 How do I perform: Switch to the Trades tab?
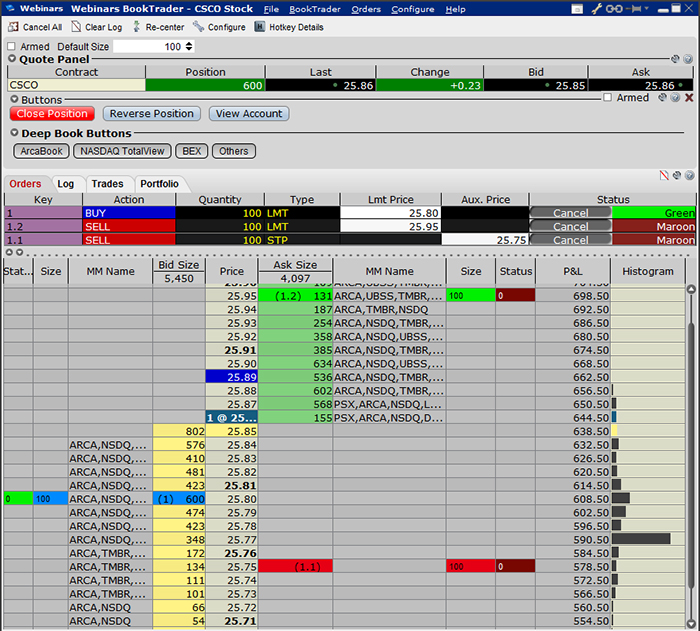coord(107,184)
